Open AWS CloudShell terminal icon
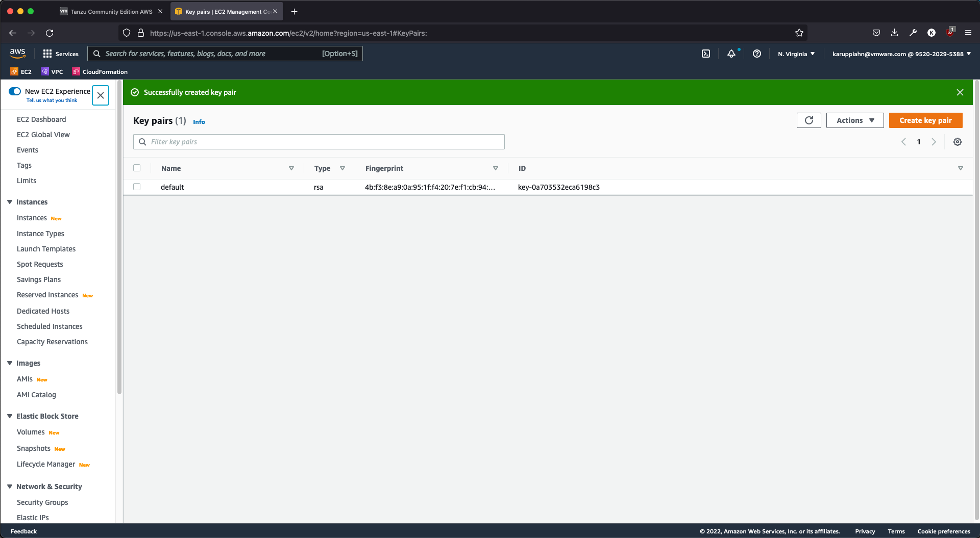 pyautogui.click(x=706, y=54)
